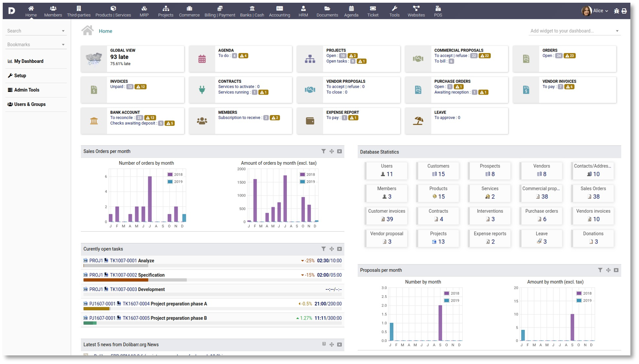Close the Dolibarr.org News widget
This screenshot has width=639, height=364.
point(339,345)
